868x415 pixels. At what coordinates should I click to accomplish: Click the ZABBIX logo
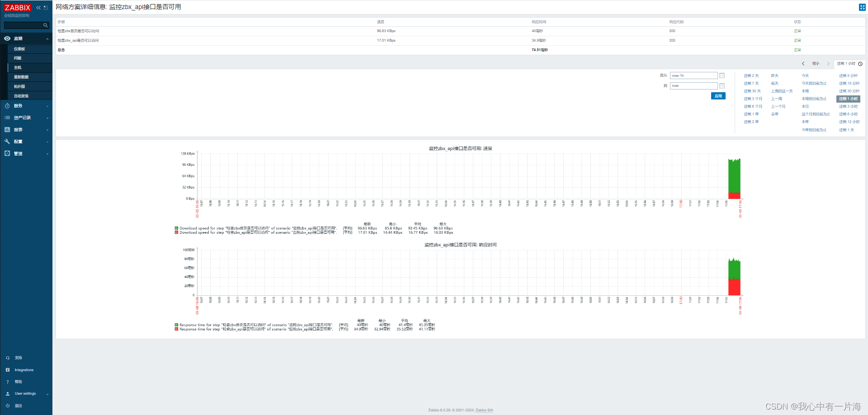point(18,8)
